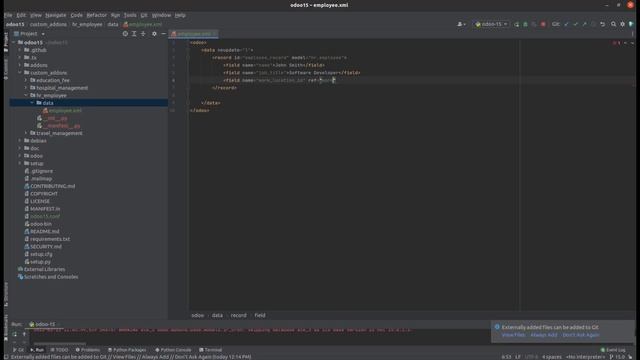Click Expand All icon in Project panel

[x=134, y=34]
